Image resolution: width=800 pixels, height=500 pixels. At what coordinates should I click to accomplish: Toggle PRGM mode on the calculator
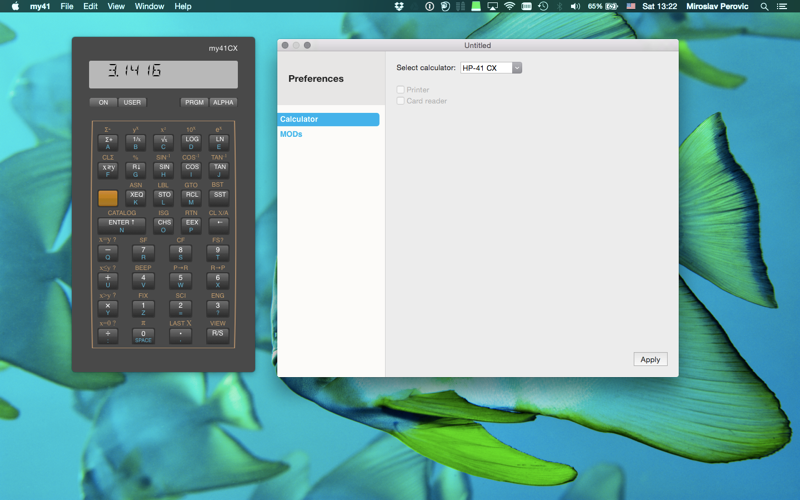tap(194, 103)
